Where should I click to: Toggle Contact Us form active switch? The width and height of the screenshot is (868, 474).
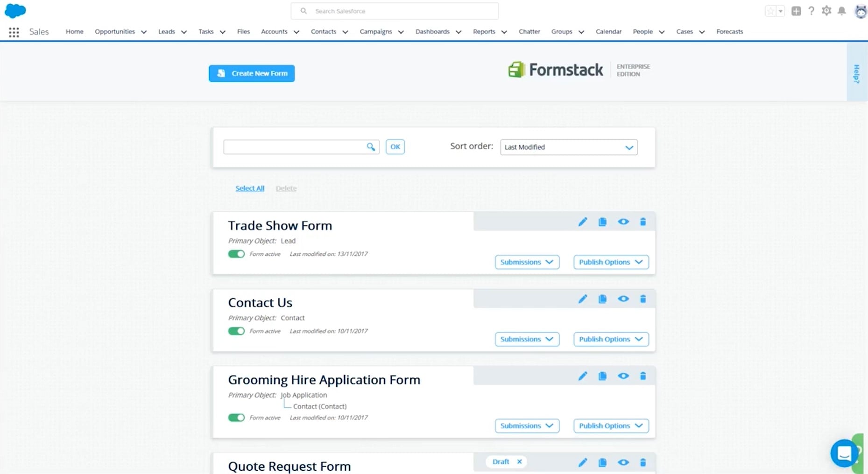(x=236, y=331)
